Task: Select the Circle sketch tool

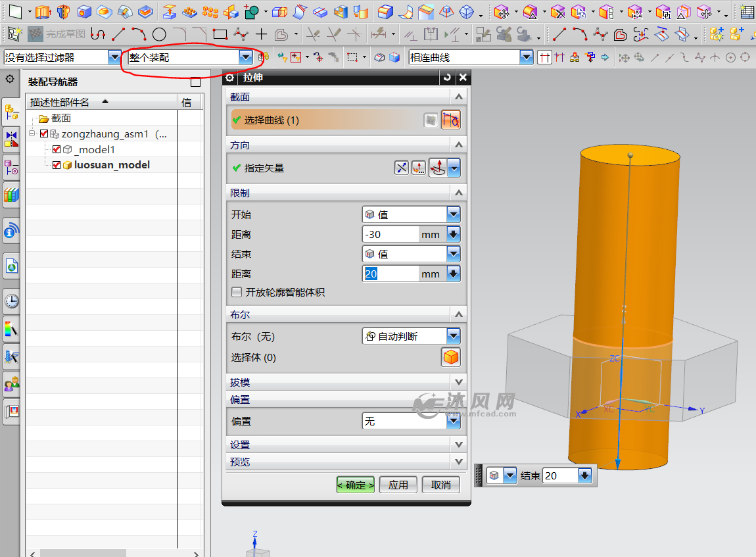Action: click(159, 34)
